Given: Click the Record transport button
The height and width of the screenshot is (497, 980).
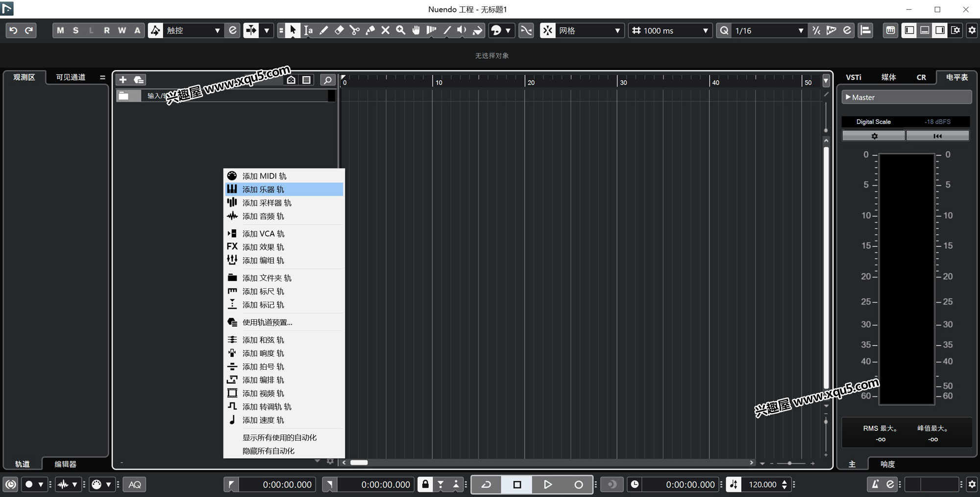Looking at the screenshot, I should pos(578,484).
